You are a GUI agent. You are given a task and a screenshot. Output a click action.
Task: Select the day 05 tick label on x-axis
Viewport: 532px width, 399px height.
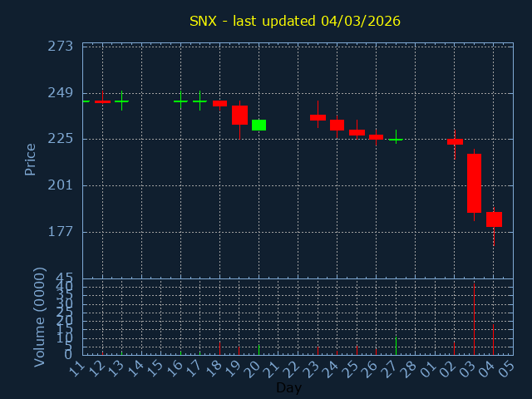tap(506, 368)
